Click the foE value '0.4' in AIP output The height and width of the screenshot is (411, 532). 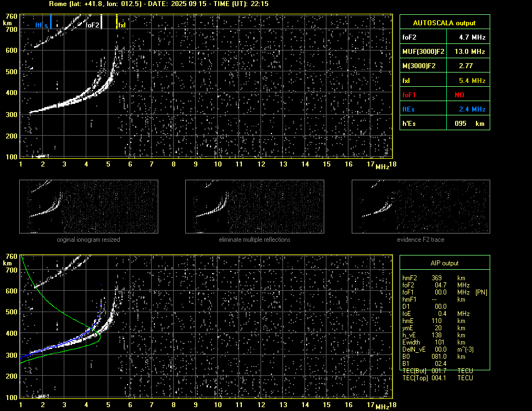pos(442,314)
